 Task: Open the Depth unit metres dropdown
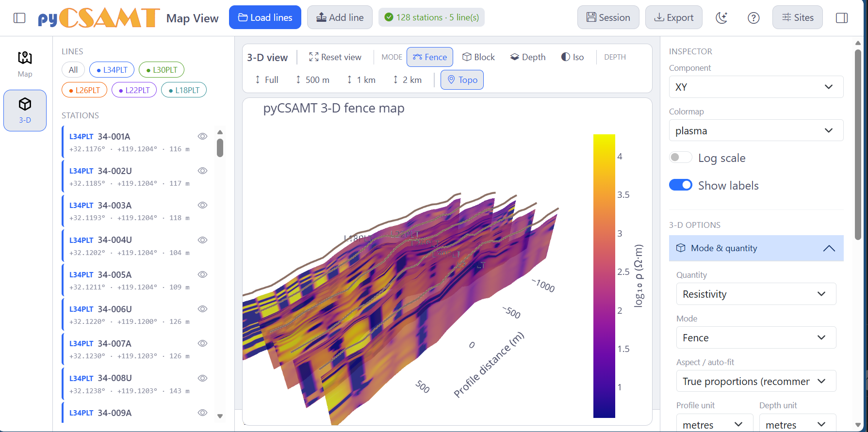[x=797, y=424]
